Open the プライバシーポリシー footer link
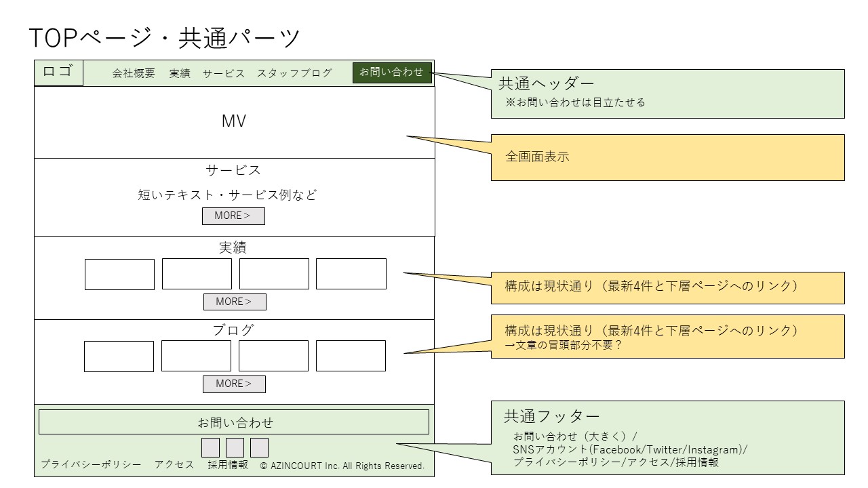868x488 pixels. (x=91, y=465)
